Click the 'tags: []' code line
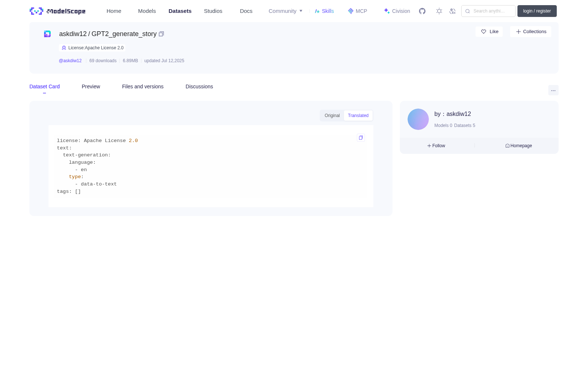The height and width of the screenshot is (368, 588). 69,191
